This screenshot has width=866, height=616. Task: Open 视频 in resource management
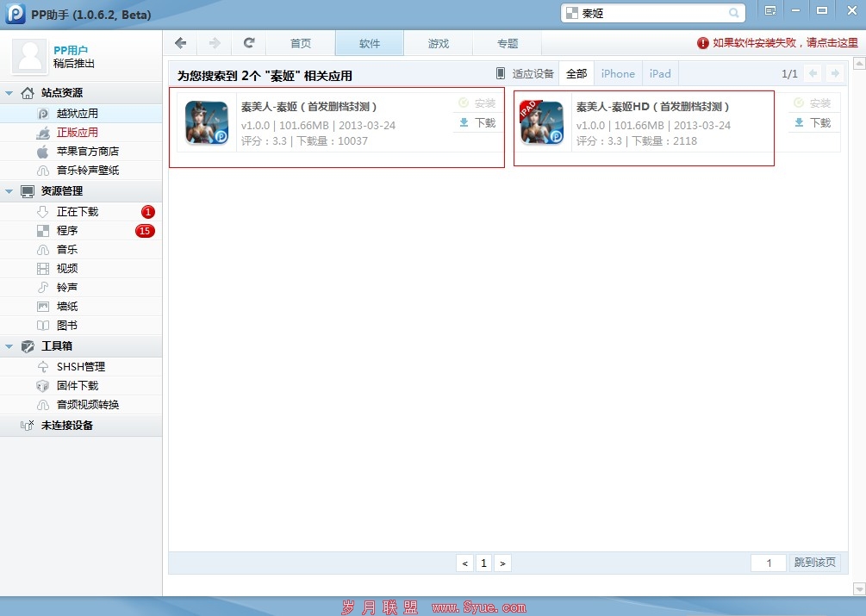click(81, 268)
